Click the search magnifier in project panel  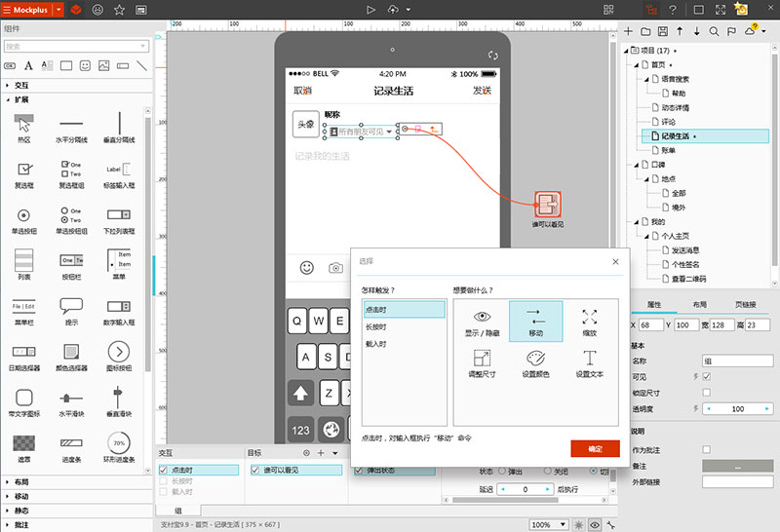(715, 31)
